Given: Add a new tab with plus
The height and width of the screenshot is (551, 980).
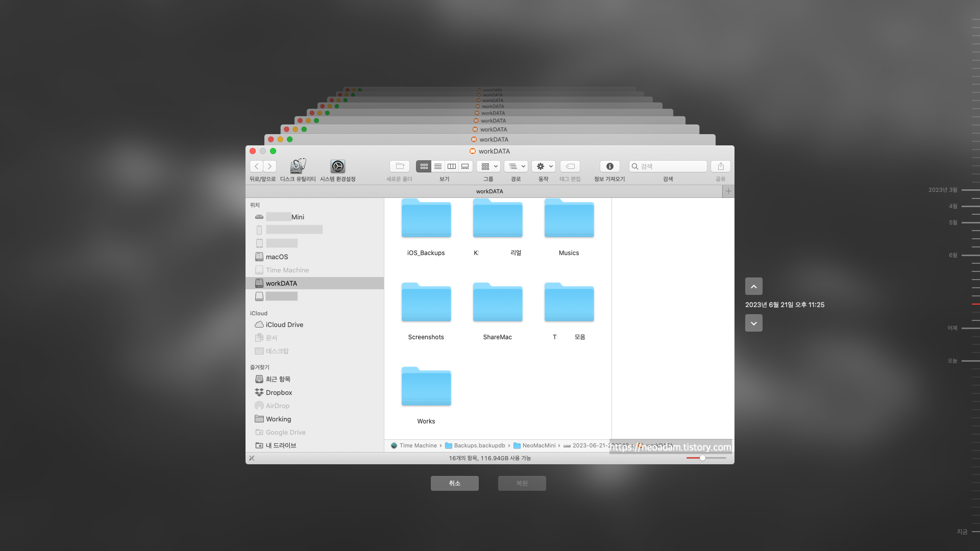Looking at the screenshot, I should 728,191.
